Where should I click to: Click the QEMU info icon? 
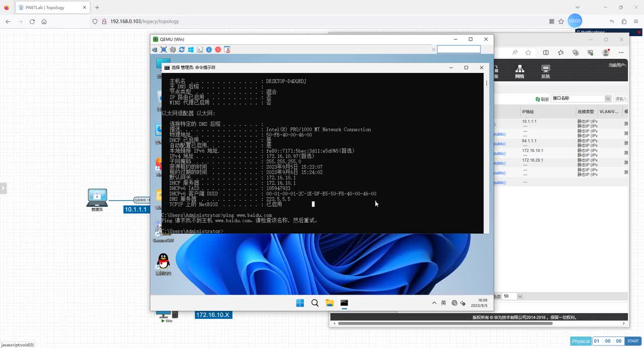209,50
